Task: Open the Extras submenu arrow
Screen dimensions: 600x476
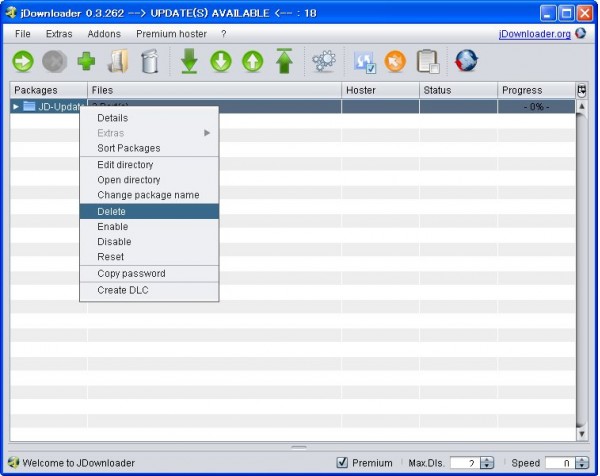Action: 207,133
